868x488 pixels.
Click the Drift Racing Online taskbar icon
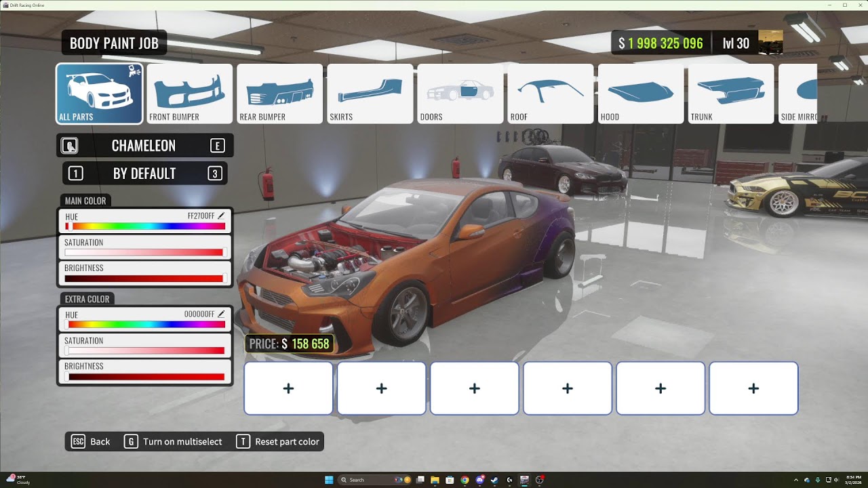tap(524, 480)
